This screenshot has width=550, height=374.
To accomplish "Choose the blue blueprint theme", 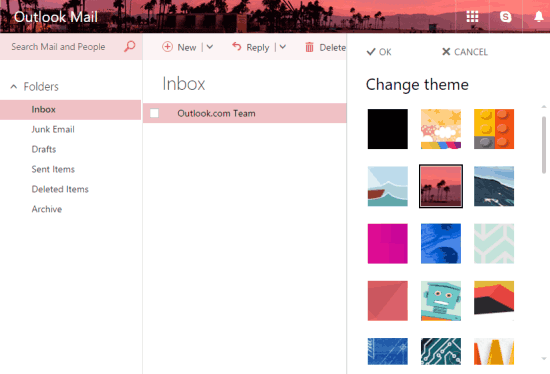I will [x=388, y=352].
